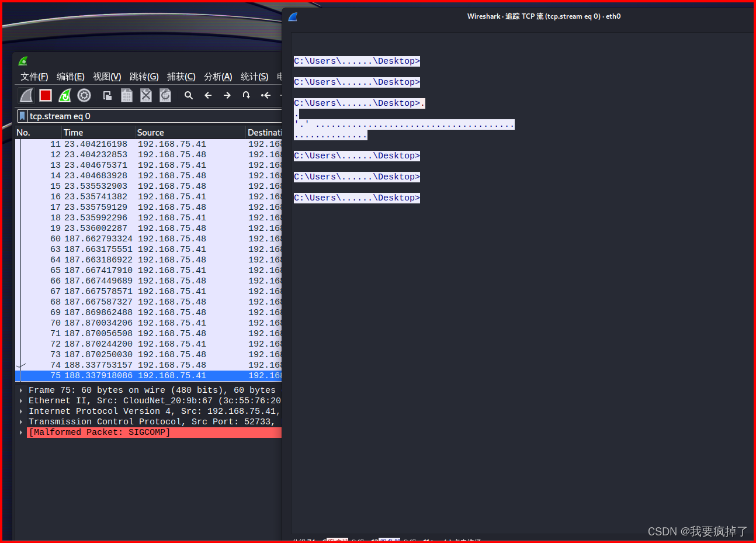Go back to previous packet arrow

point(208,95)
